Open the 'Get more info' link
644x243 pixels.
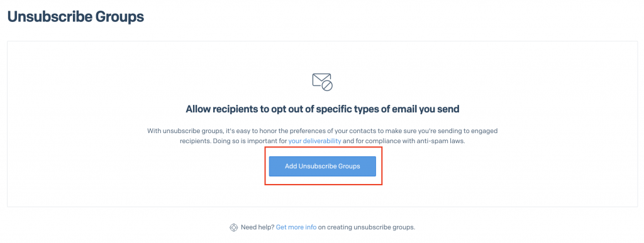tap(296, 227)
